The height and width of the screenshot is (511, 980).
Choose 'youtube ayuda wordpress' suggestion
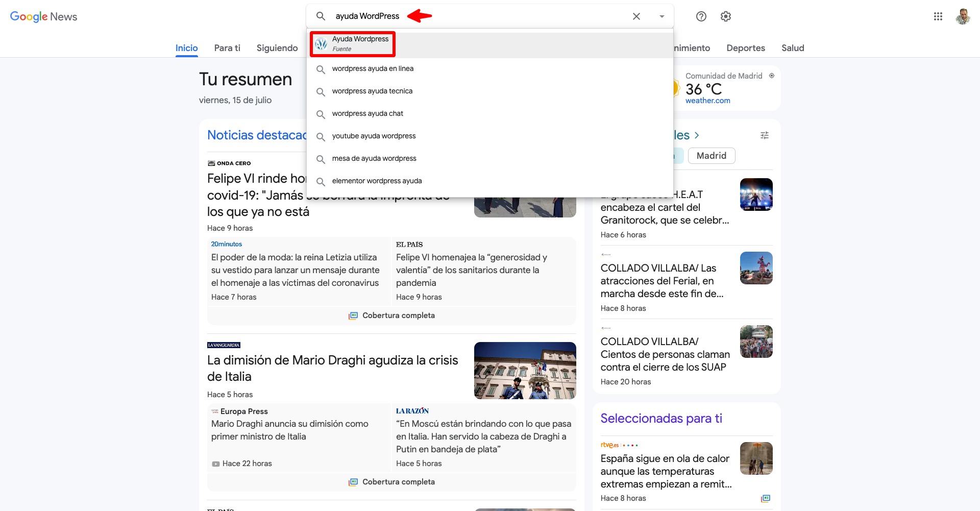[374, 136]
